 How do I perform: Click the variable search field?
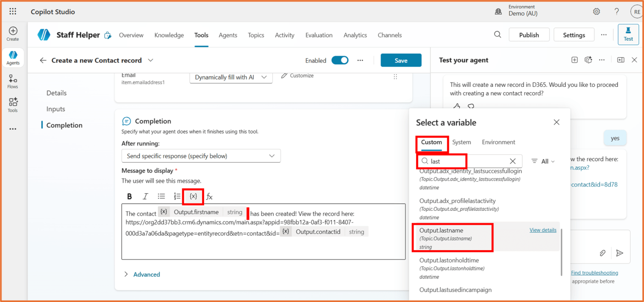[x=465, y=161]
